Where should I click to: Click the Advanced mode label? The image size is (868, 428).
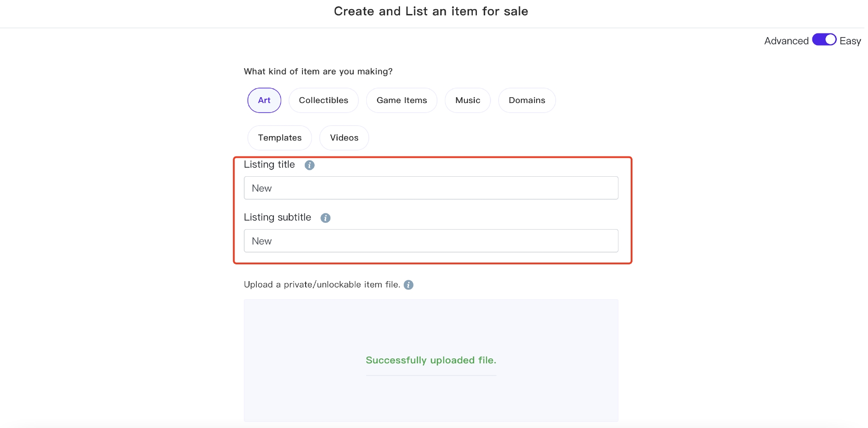[x=786, y=41]
